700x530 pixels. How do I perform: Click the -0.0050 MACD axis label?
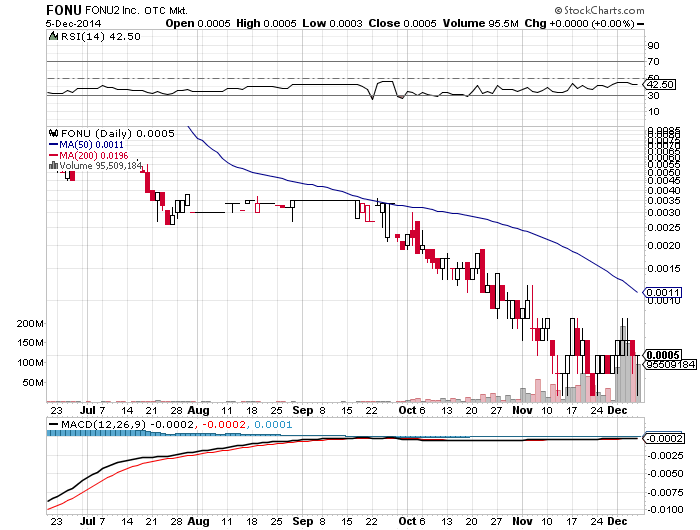(665, 473)
